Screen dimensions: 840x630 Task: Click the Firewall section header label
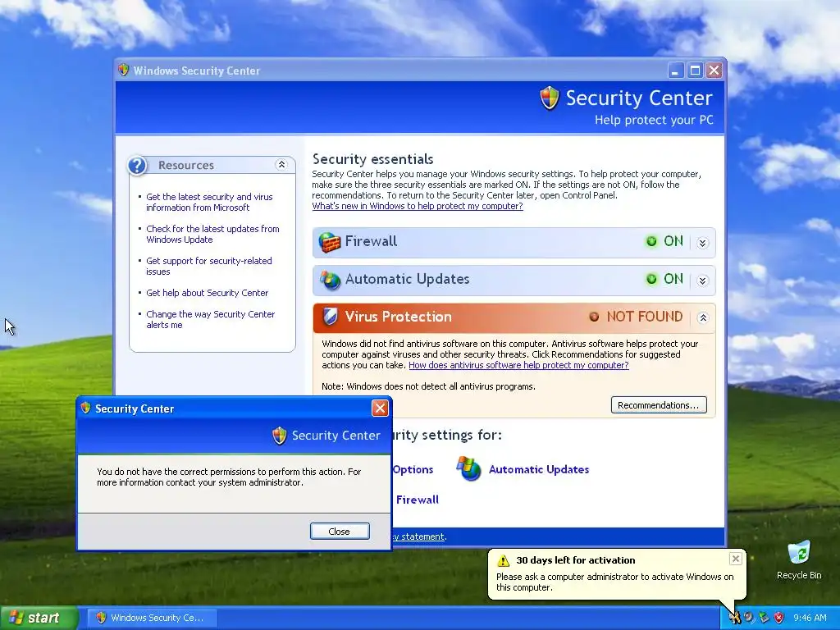click(x=371, y=241)
